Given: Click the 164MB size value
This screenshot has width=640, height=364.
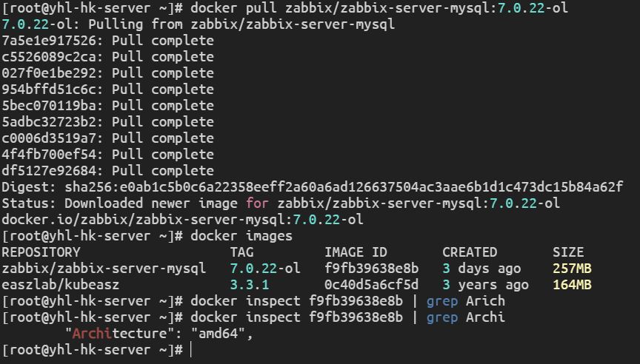Looking at the screenshot, I should (572, 285).
